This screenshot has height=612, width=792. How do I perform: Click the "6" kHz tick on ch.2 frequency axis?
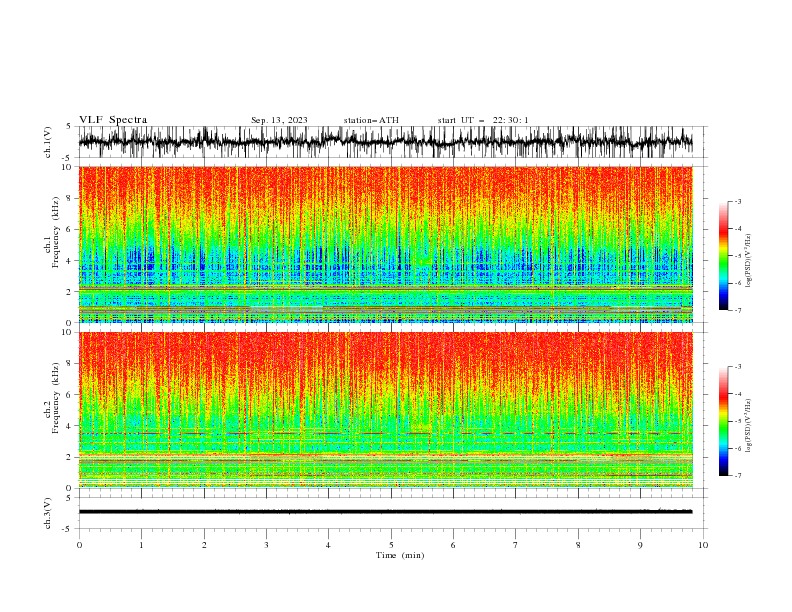pyautogui.click(x=70, y=395)
